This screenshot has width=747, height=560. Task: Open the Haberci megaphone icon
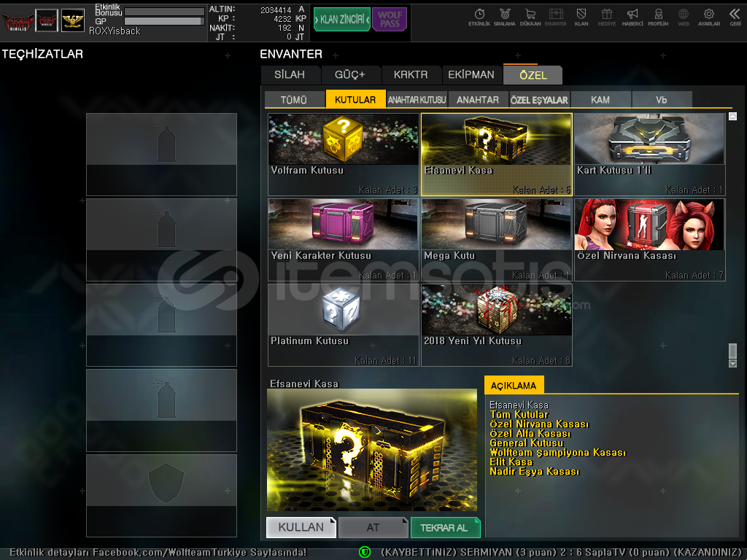pyautogui.click(x=632, y=17)
